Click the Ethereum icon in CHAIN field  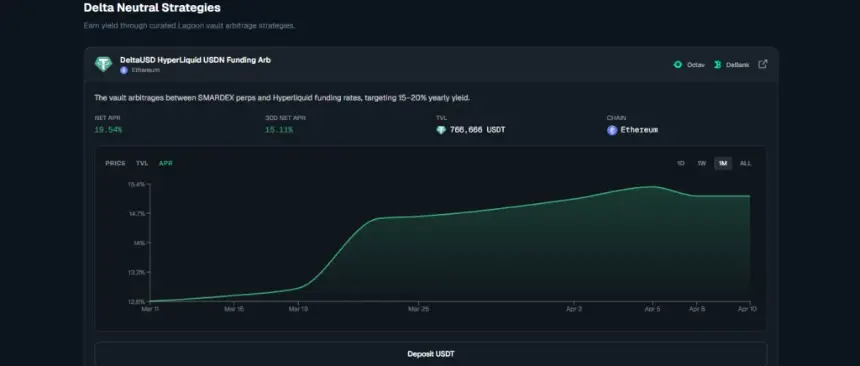pos(612,130)
